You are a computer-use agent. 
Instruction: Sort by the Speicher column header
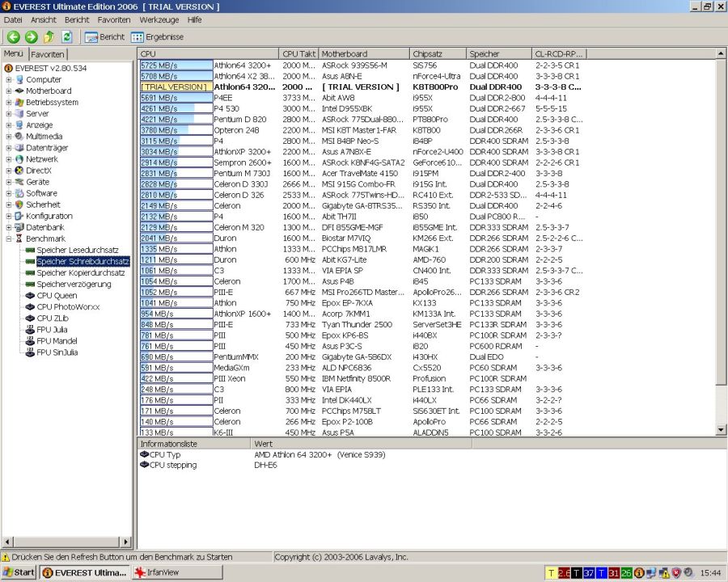point(498,54)
